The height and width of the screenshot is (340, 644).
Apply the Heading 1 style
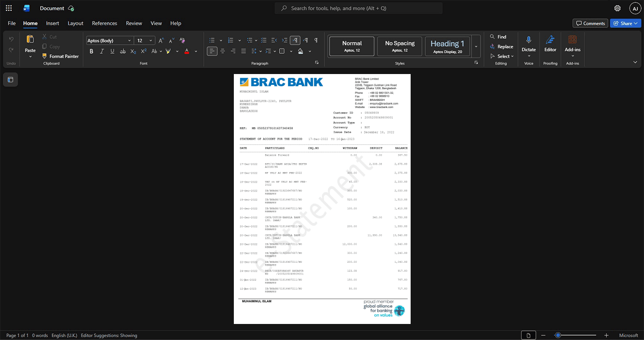[447, 46]
